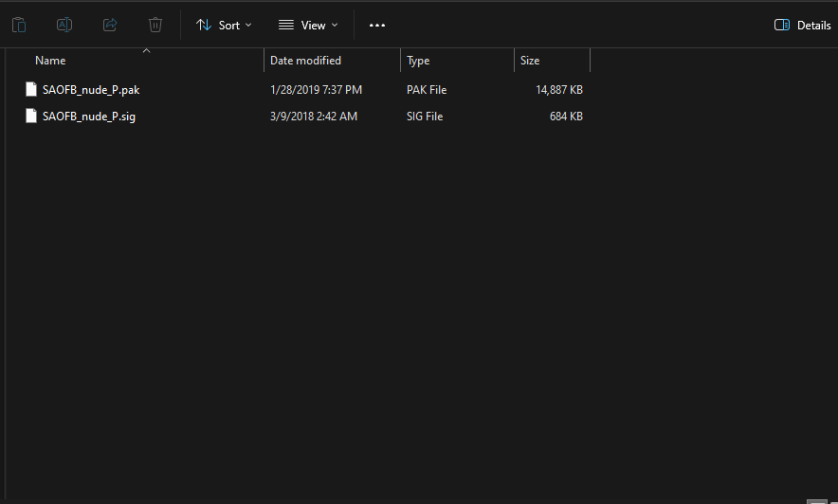Sort by the Name column header
Image resolution: width=838 pixels, height=504 pixels.
[50, 61]
